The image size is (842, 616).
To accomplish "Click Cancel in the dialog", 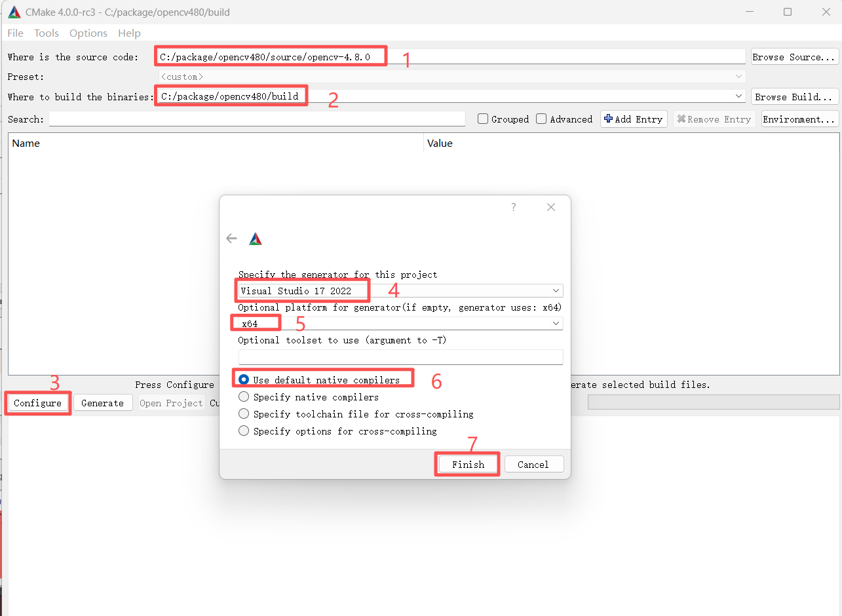I will 533,465.
